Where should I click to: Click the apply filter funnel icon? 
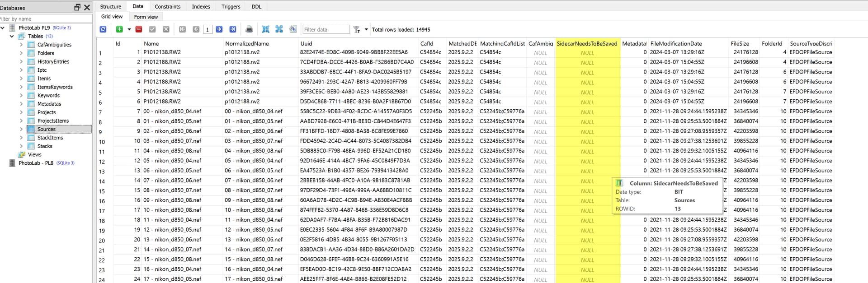tap(357, 29)
